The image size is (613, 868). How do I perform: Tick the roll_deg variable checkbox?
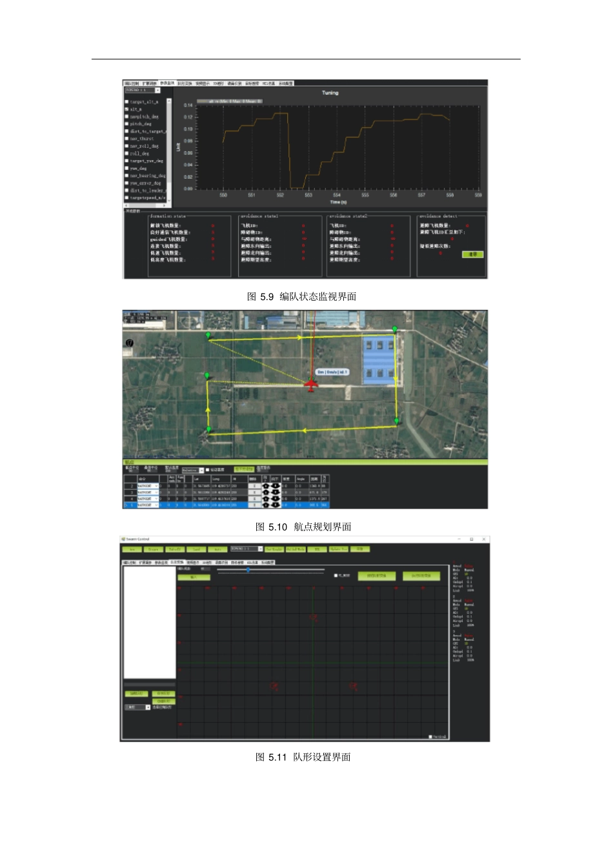pos(126,154)
